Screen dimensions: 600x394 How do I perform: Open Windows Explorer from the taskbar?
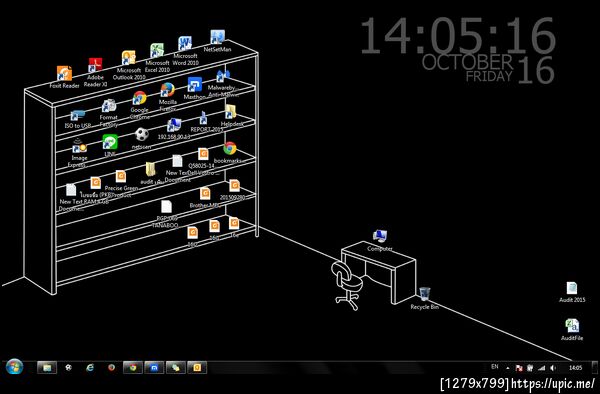47,368
